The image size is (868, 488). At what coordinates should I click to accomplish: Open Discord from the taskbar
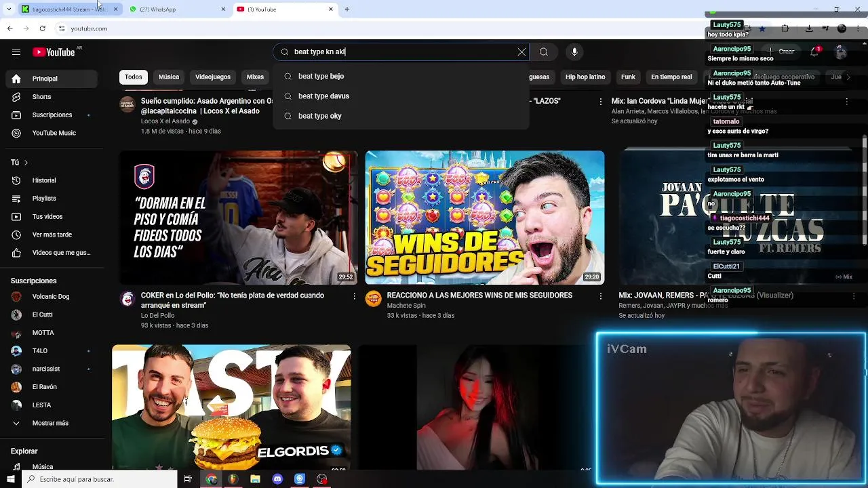(277, 479)
